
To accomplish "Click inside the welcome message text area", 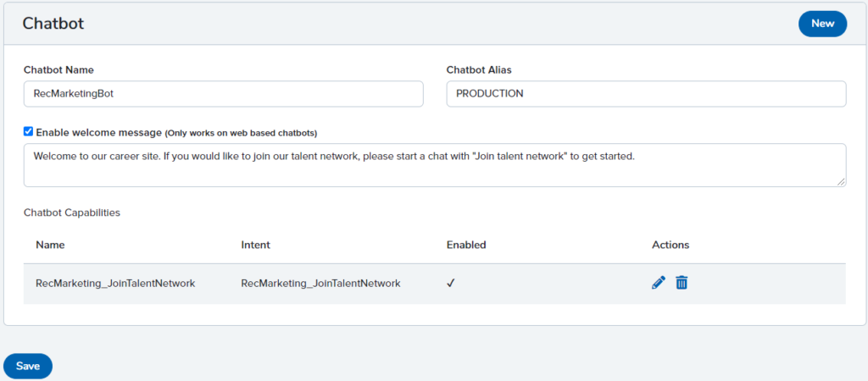I will tap(435, 165).
